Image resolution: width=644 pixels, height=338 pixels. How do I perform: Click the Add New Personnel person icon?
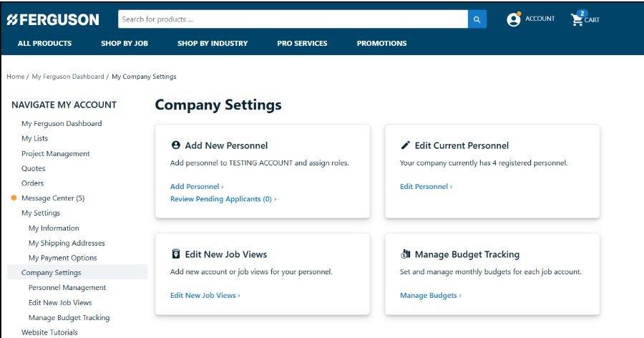176,145
